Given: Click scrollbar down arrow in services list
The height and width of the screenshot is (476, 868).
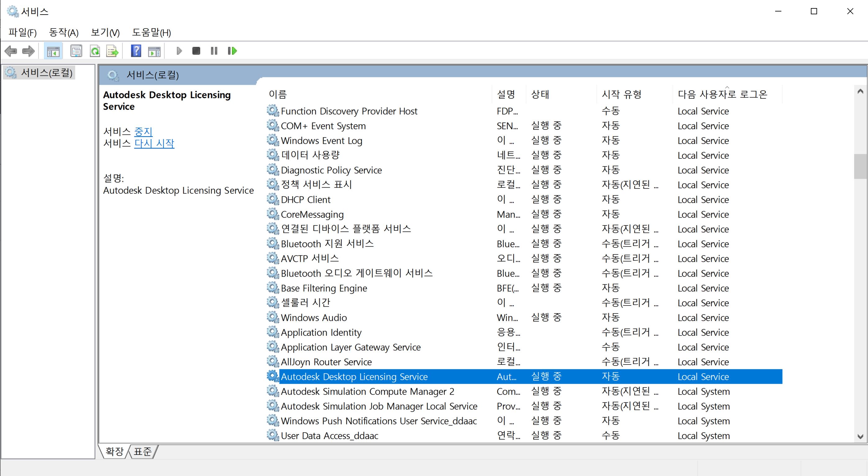Looking at the screenshot, I should click(x=860, y=437).
